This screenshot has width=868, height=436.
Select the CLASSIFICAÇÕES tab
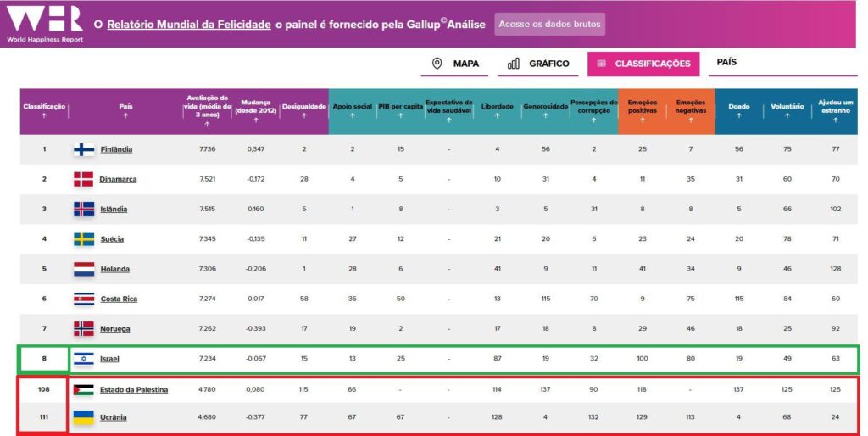click(x=643, y=64)
